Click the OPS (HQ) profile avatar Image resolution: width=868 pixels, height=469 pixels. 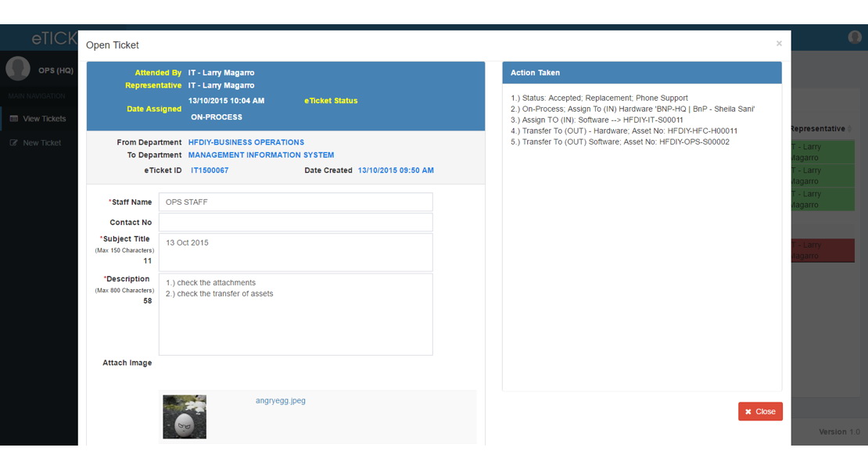[x=18, y=69]
